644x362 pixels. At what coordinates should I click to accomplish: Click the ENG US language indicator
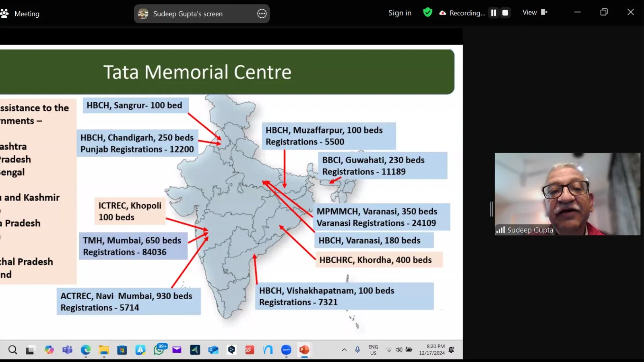point(373,350)
